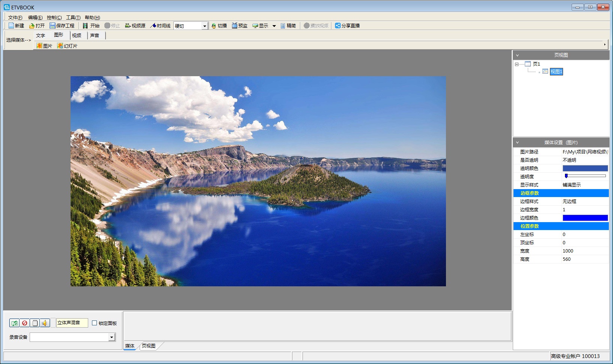Insert an image via 图片
Image resolution: width=613 pixels, height=364 pixels.
[x=44, y=46]
